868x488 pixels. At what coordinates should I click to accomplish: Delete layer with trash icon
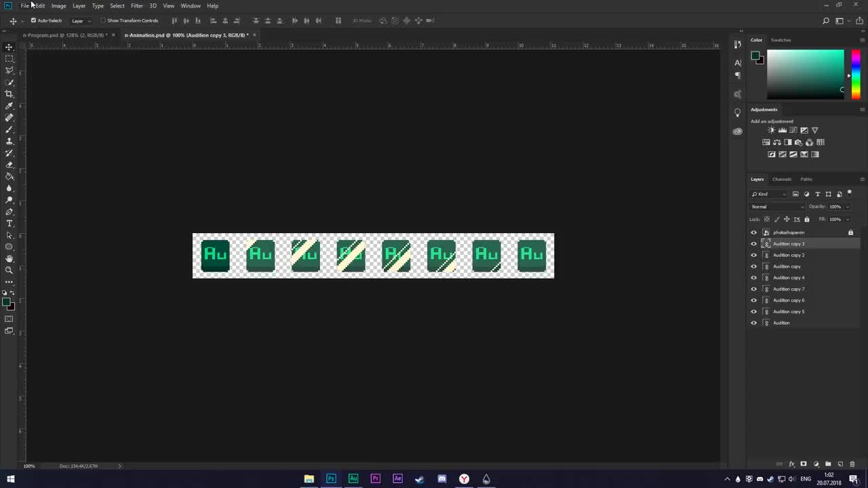852,464
